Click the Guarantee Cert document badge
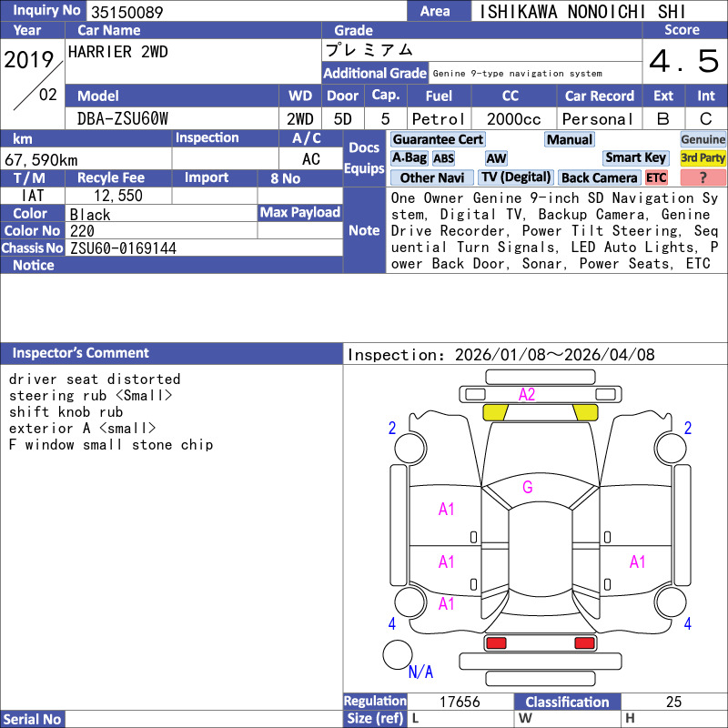The image size is (728, 728). tap(438, 139)
